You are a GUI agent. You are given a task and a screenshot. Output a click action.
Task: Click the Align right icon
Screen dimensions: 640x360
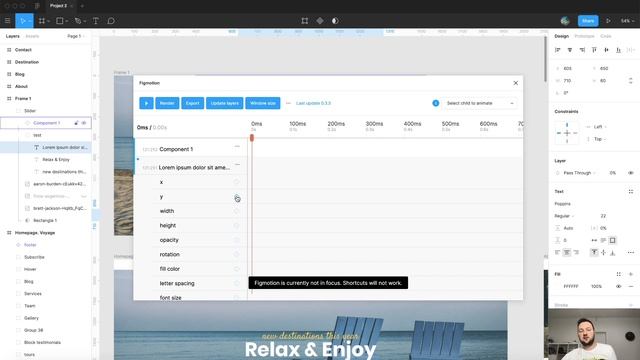coord(582,50)
